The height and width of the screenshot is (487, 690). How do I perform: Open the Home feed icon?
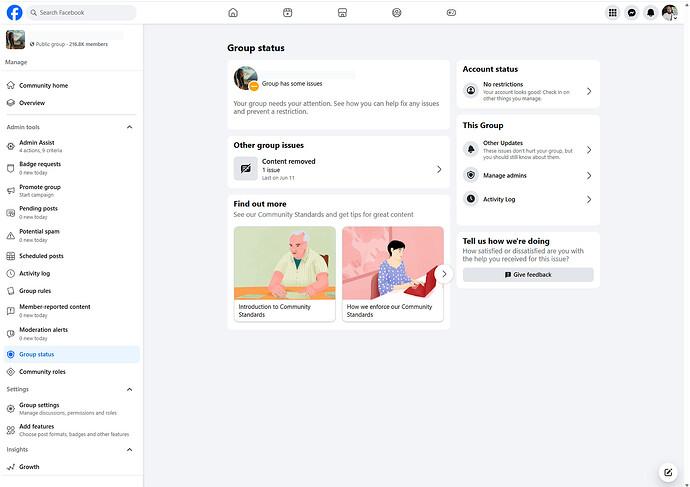click(233, 13)
